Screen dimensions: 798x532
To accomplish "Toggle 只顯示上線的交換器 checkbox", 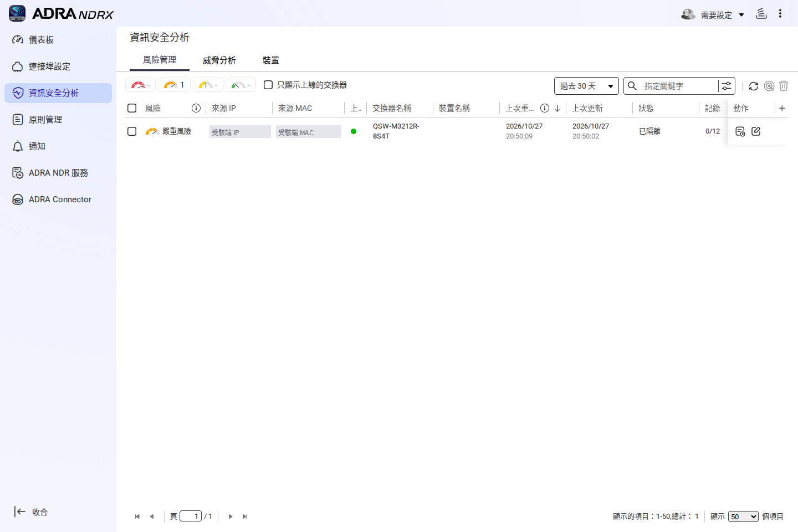I will click(268, 85).
